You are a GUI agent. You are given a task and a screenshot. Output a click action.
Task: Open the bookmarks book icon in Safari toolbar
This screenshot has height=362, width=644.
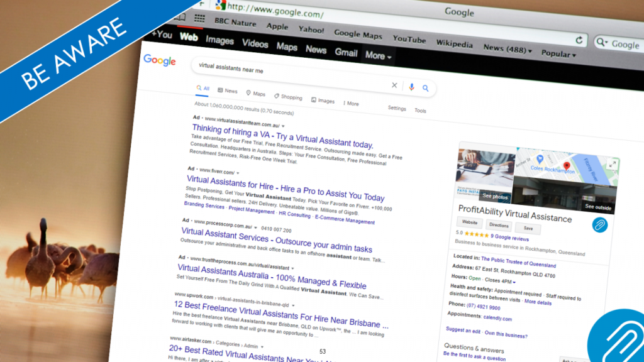(x=179, y=18)
